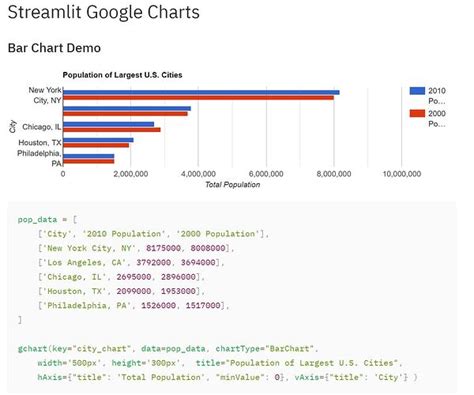Select the New York 2000 red bar

click(198, 98)
